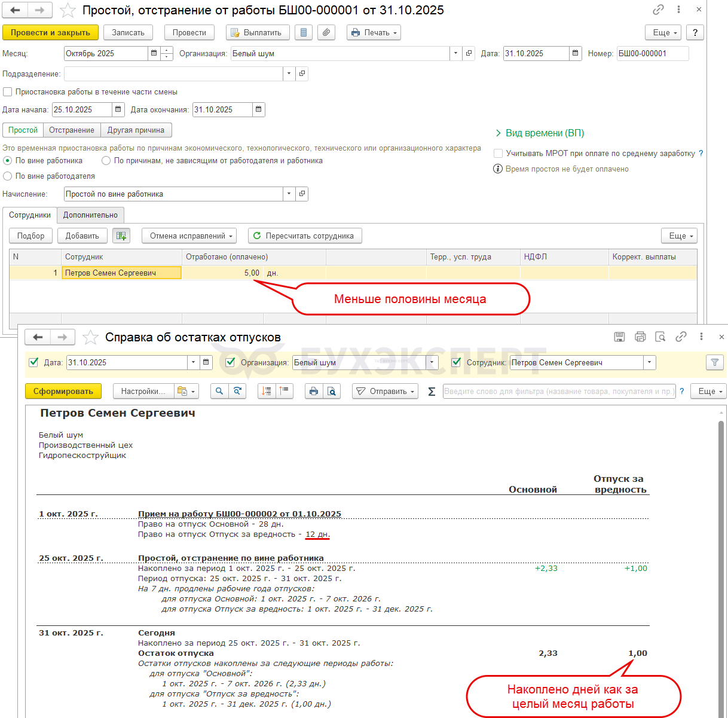
Task: Click the print preview icon in the report
Action: [x=331, y=391]
